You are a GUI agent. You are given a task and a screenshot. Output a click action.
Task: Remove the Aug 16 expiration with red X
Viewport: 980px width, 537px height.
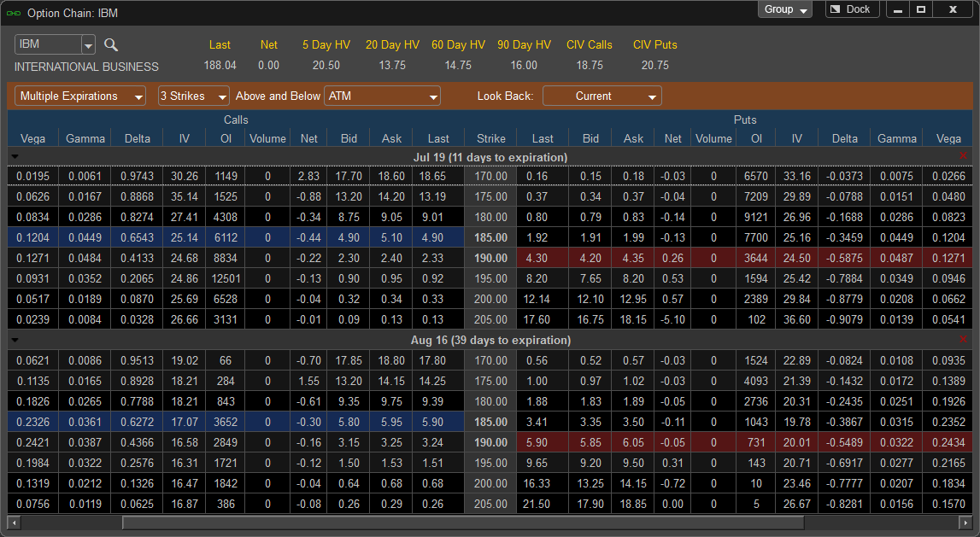coord(963,339)
